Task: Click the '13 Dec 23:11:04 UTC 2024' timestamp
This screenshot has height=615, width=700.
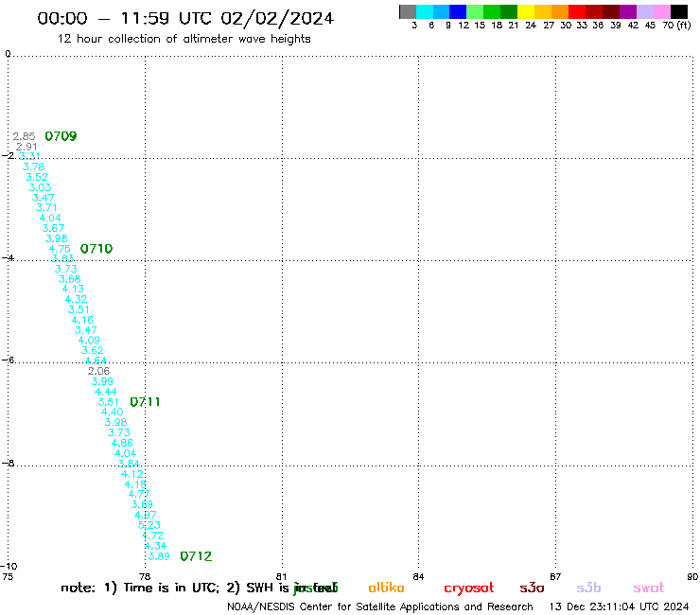Action: click(x=619, y=606)
